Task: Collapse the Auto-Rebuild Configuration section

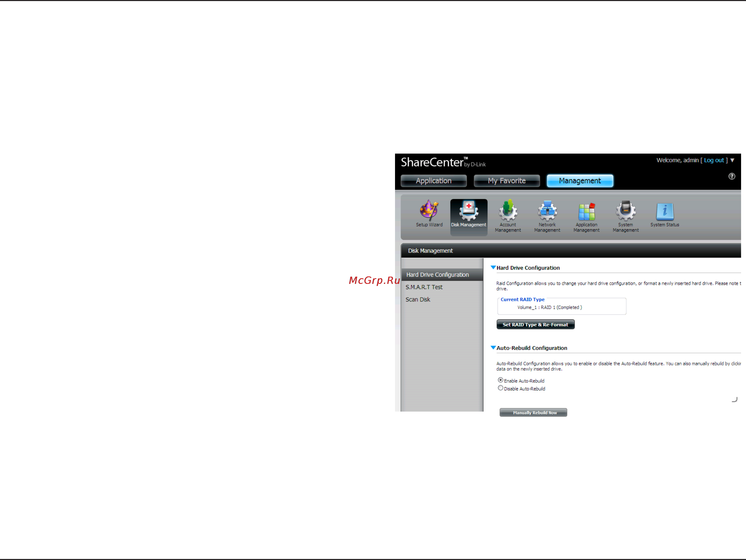Action: tap(493, 348)
